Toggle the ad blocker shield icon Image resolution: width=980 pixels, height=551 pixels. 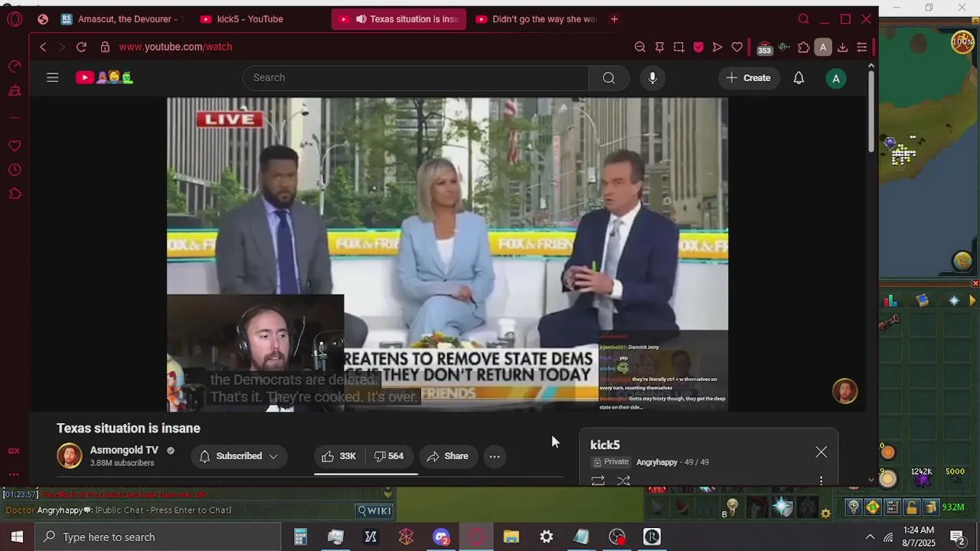[x=698, y=47]
